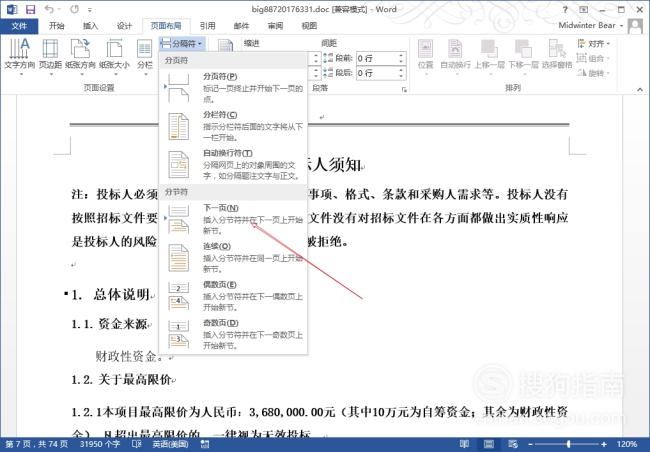The image size is (650, 452).
Task: Insert 连续(O) continuous section break
Action: 233,258
